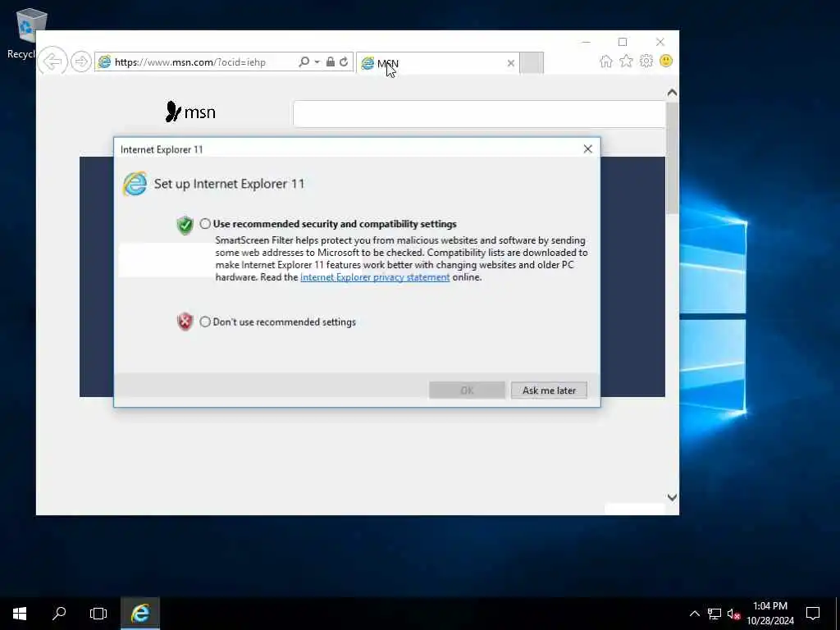Open the Action Center notifications icon
The width and height of the screenshot is (840, 630).
813,614
